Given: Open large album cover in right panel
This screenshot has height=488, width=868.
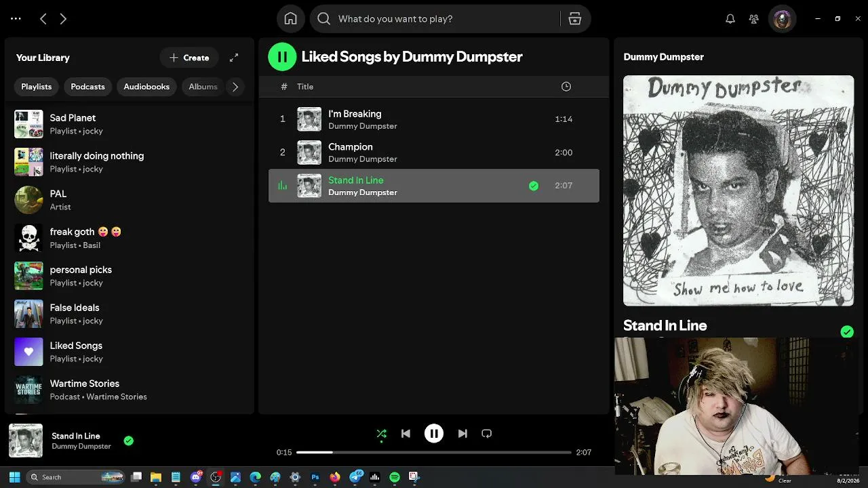Looking at the screenshot, I should tap(738, 190).
